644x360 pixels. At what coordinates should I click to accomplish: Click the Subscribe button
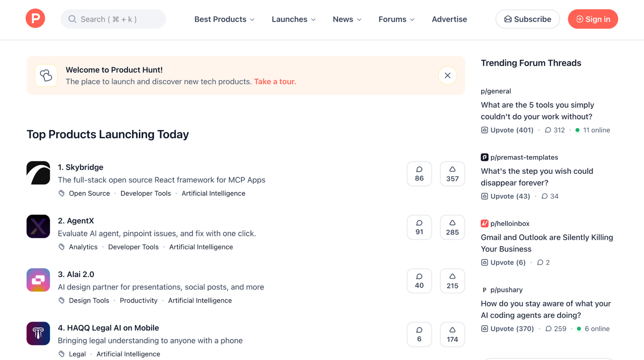(527, 19)
